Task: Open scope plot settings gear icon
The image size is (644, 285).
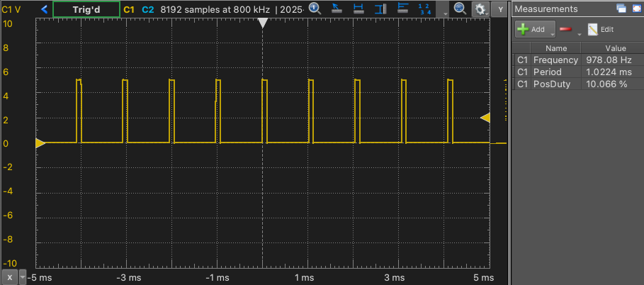Action: pyautogui.click(x=480, y=9)
